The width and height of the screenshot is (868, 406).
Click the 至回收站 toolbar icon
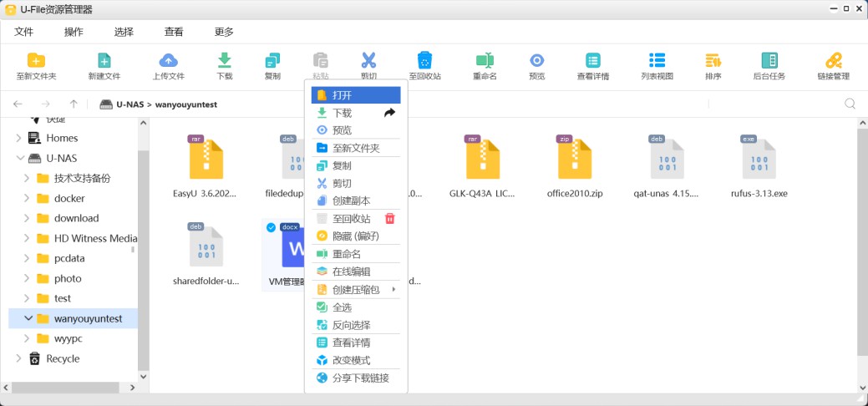click(x=424, y=60)
